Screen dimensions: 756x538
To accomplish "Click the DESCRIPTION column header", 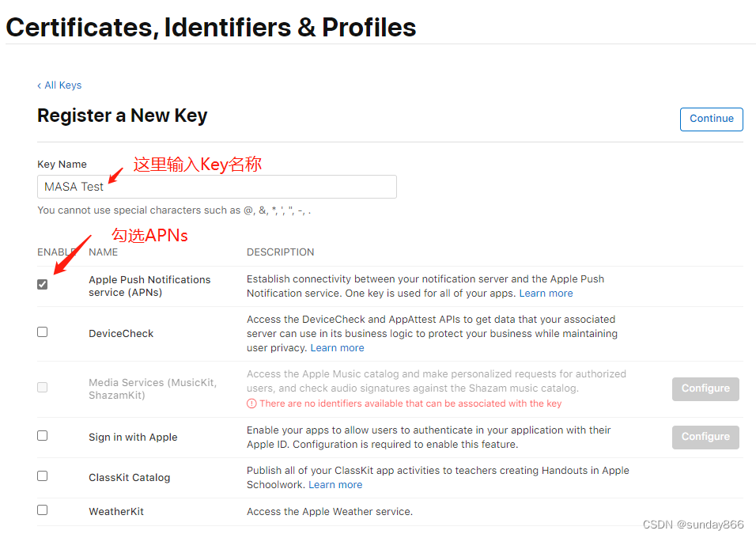I will point(280,252).
